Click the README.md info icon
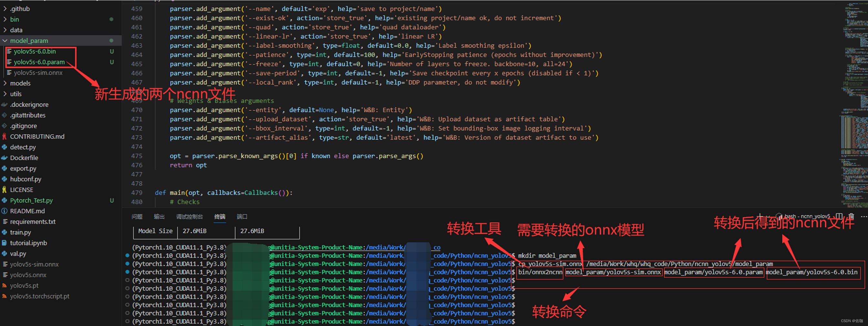The height and width of the screenshot is (326, 868). (x=5, y=211)
